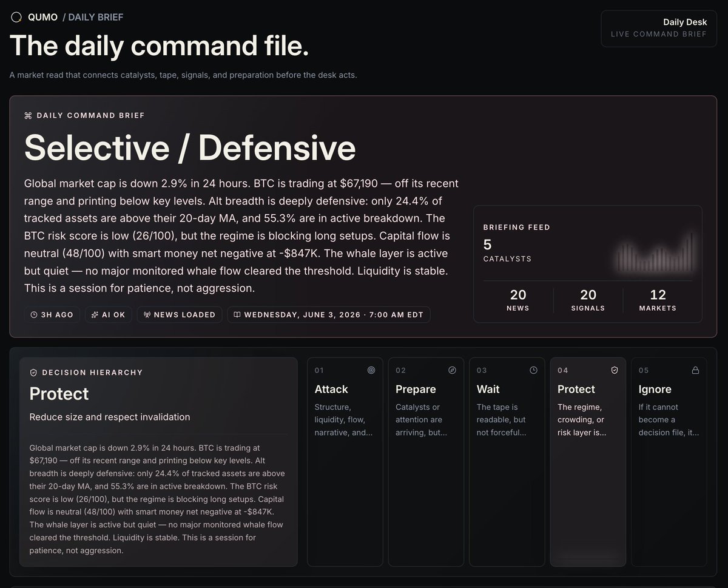Click the broadcast icon in NEWS LOADED chip
Viewport: 728px width, 588px height.
point(147,315)
